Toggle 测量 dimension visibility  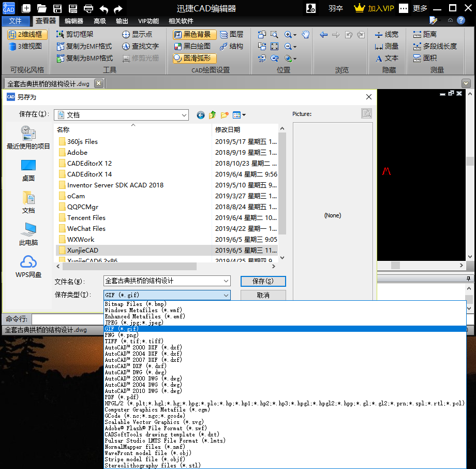tap(386, 46)
